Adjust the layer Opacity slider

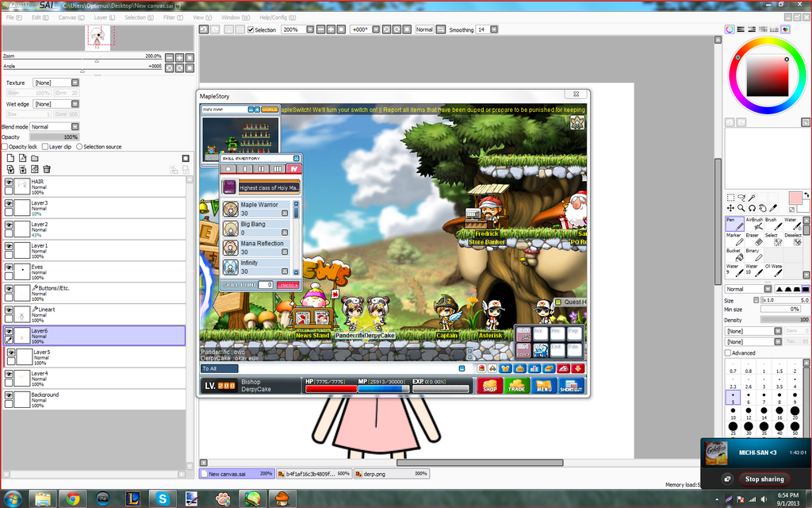(55, 137)
